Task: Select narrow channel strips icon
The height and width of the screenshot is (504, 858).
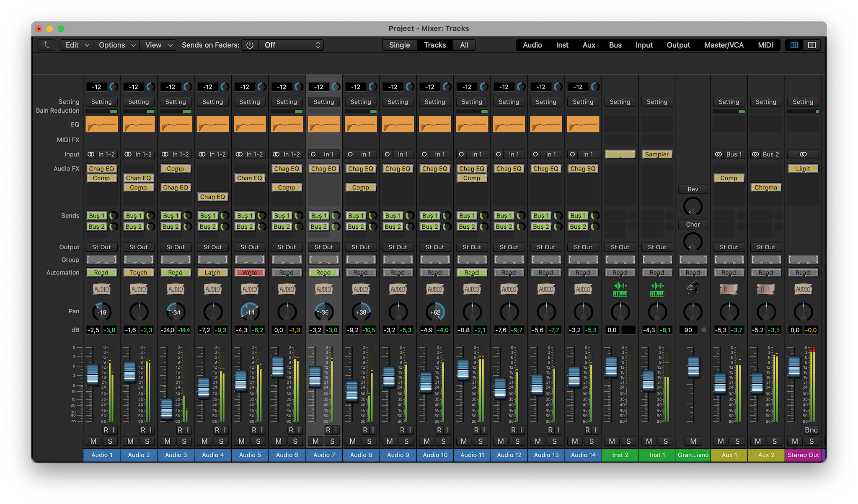Action: coord(794,45)
